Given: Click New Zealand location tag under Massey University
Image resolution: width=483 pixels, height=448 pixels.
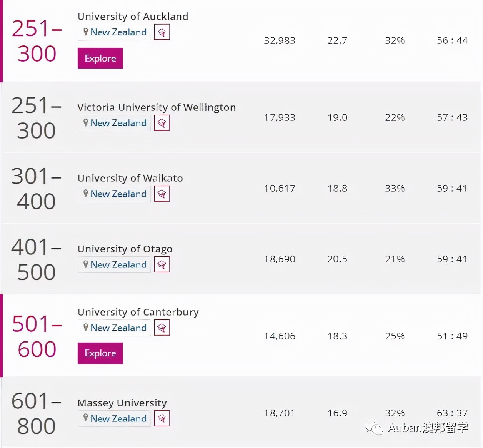Looking at the screenshot, I should [115, 418].
